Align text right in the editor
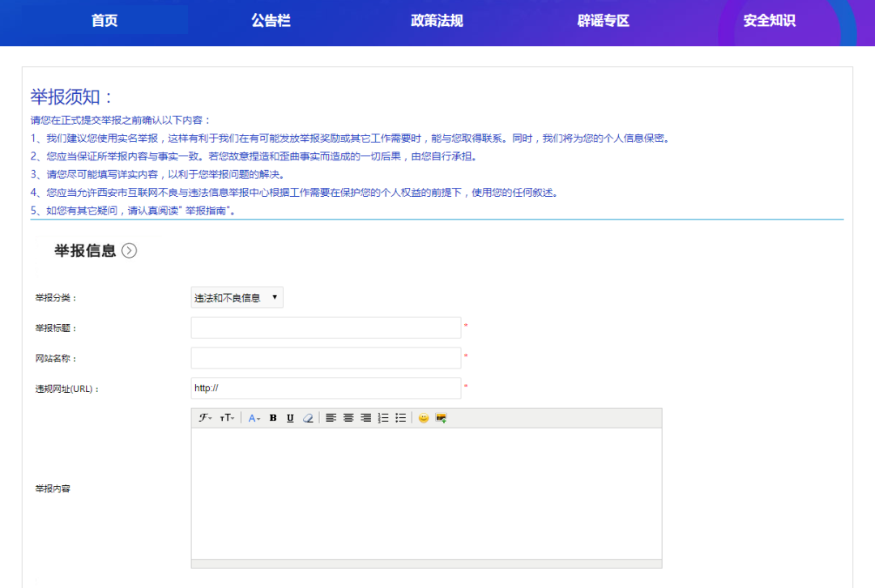Viewport: 875px width, 588px height. click(x=365, y=418)
